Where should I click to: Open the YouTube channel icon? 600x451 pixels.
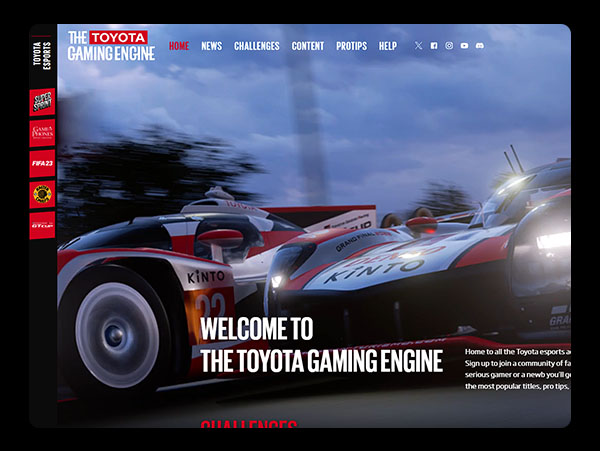tap(464, 46)
